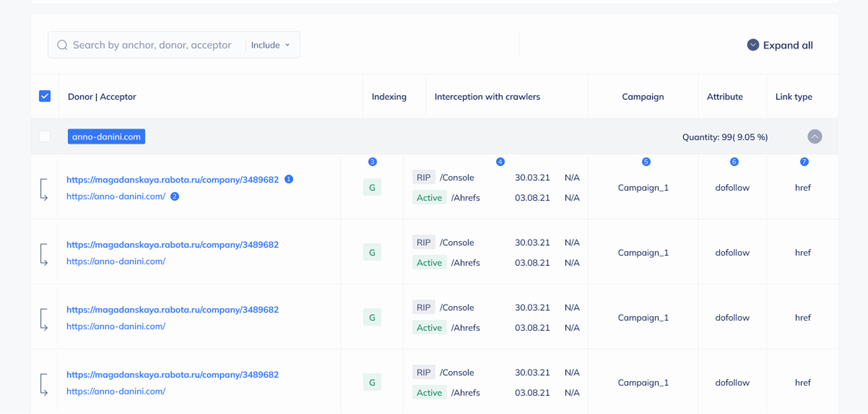
Task: Click dofollow in the first row
Action: click(x=732, y=188)
